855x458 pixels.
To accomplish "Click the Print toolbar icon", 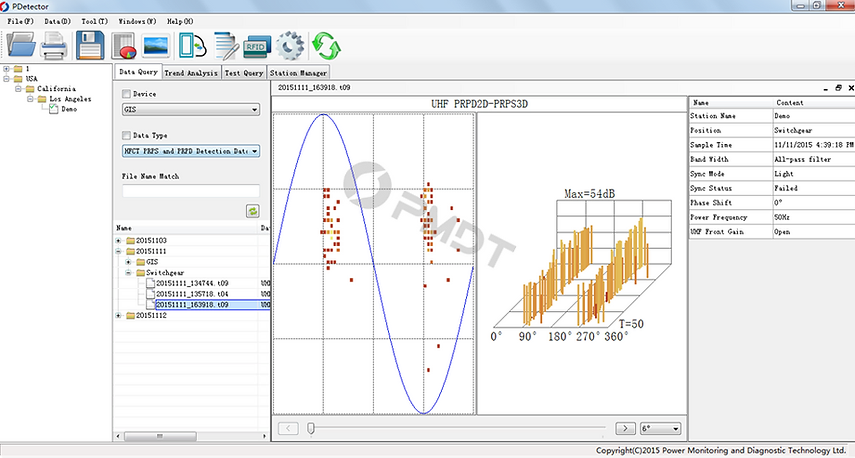I will pos(55,44).
